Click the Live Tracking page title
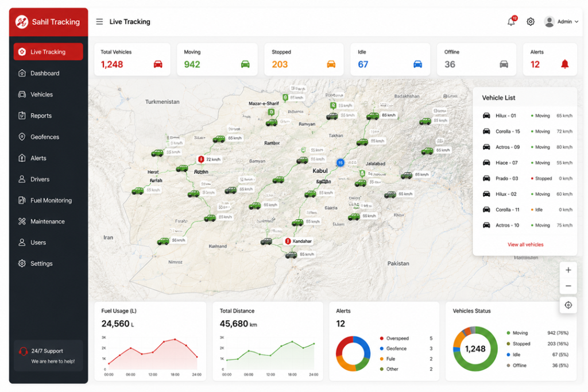 [130, 22]
